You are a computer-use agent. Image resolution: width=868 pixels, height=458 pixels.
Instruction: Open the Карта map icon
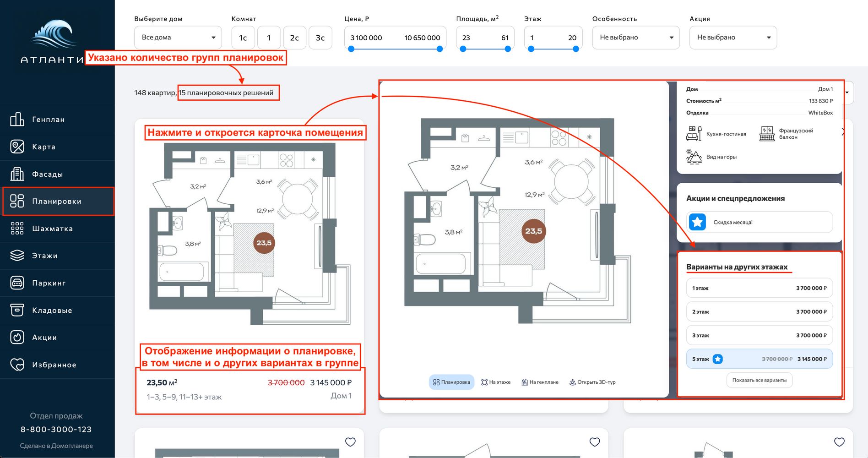coord(17,147)
